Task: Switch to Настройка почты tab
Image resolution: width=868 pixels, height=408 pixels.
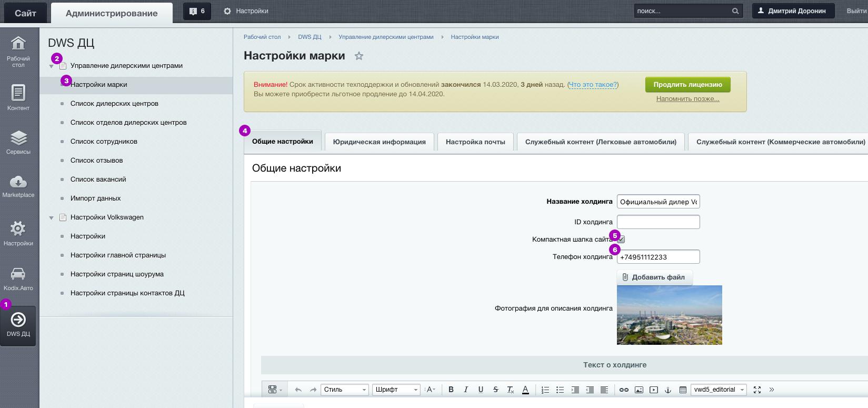Action: pyautogui.click(x=475, y=142)
